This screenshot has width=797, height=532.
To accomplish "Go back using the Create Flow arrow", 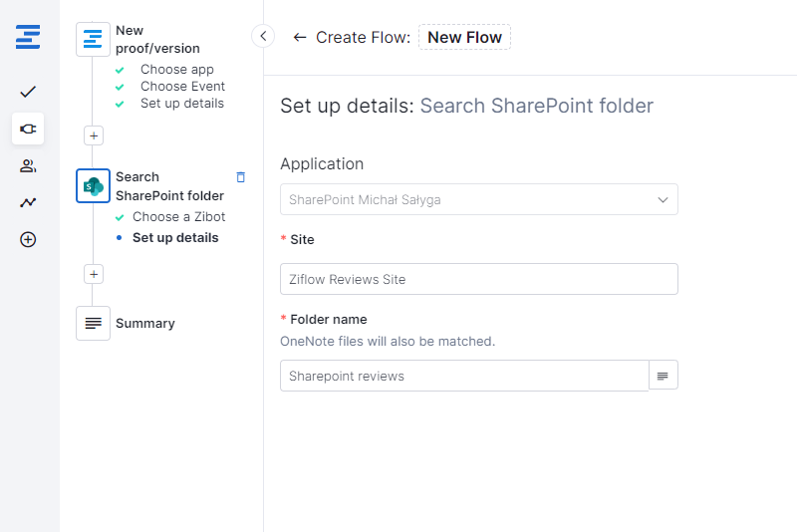I will click(299, 38).
